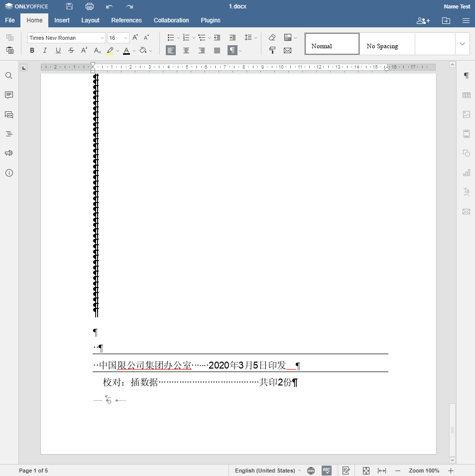Expand the line spacing dropdown
475x476 pixels.
point(254,37)
